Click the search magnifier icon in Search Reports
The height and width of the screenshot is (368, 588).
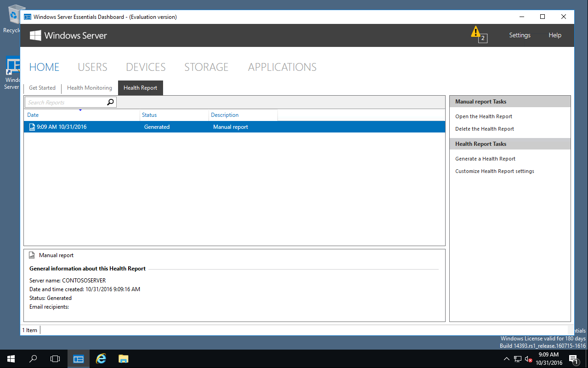110,102
